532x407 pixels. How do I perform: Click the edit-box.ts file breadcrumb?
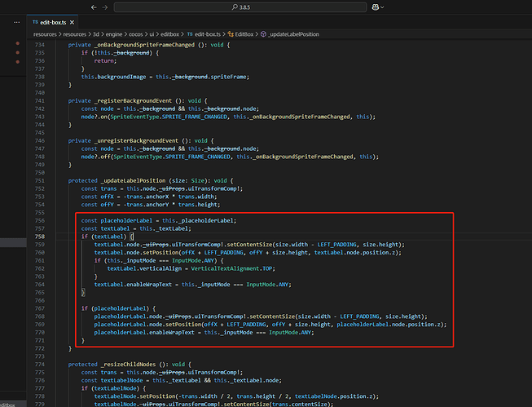coord(207,34)
